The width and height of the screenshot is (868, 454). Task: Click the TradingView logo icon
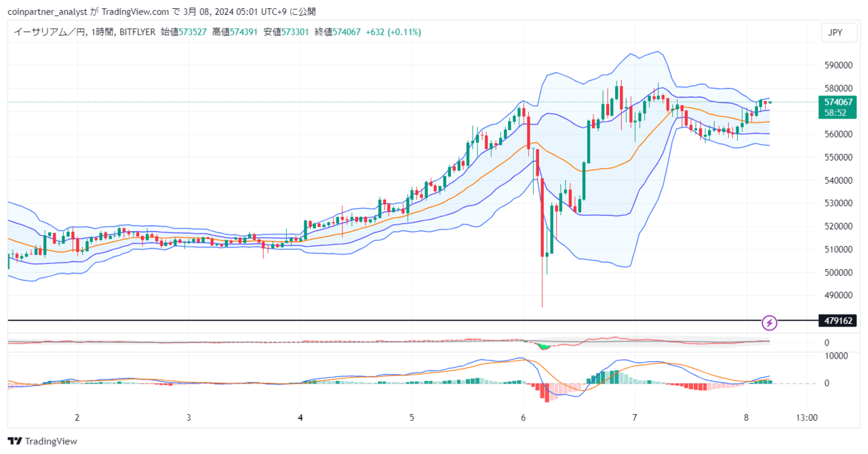(x=15, y=441)
